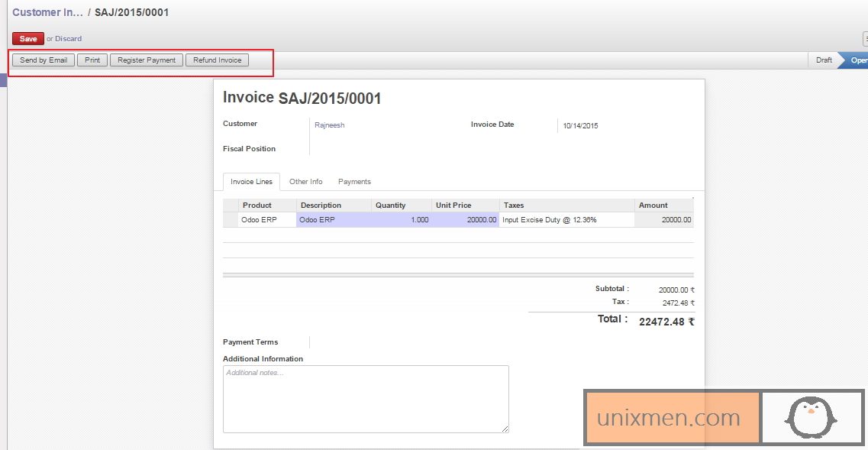Select the Draft status stage
868x450 pixels.
pos(824,60)
